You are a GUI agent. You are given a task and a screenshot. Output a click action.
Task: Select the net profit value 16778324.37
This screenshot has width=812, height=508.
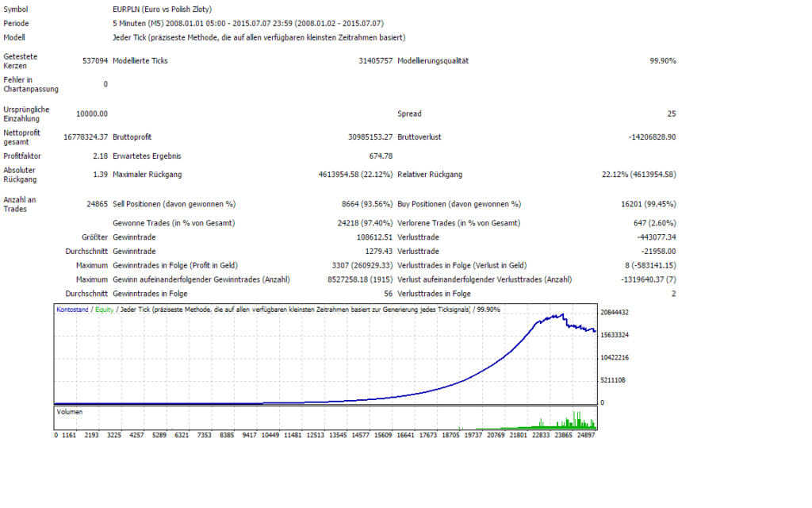[x=86, y=137]
